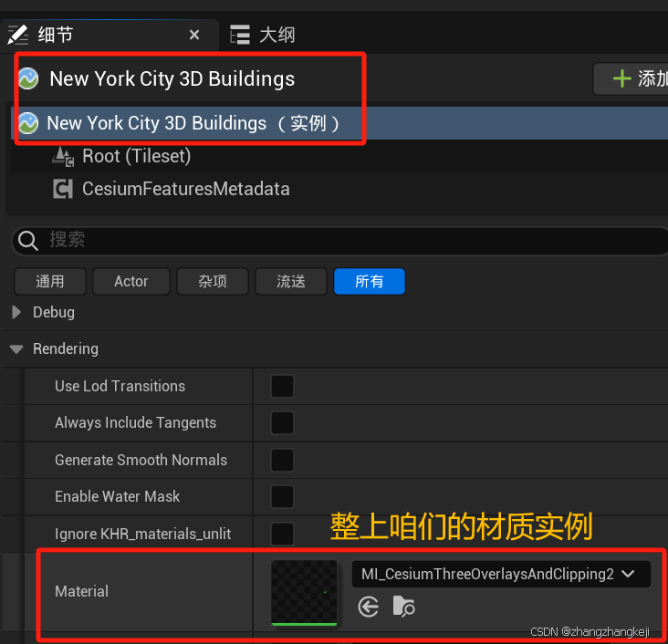Screen dimensions: 668x644
Task: Check Generate Smooth Normals
Action: pyautogui.click(x=282, y=460)
